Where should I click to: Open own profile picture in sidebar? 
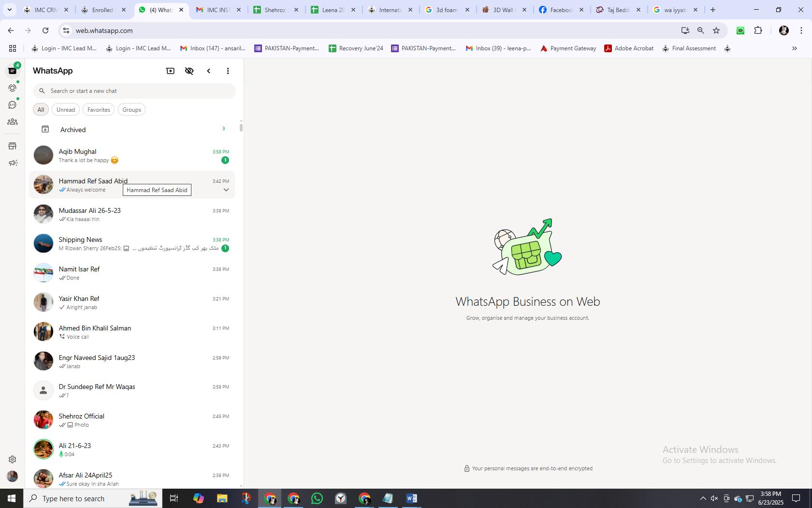13,476
